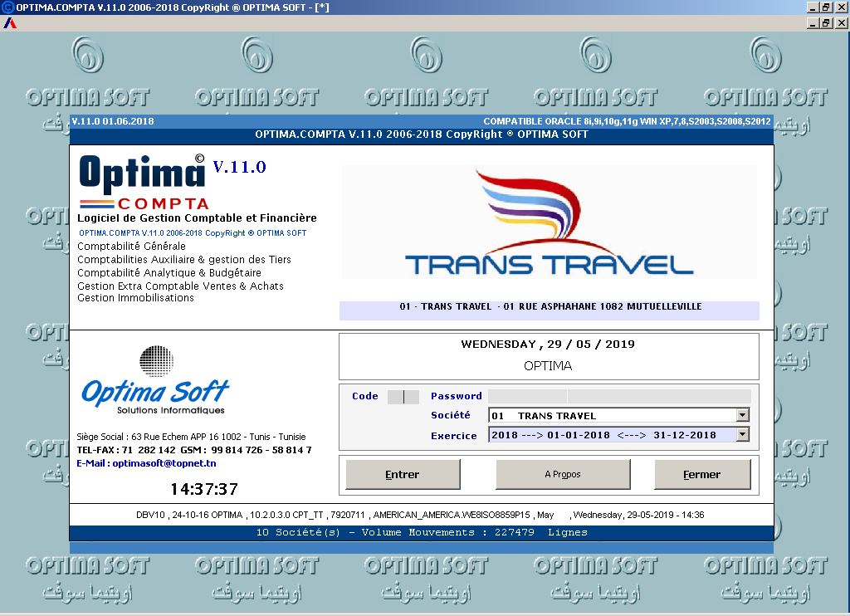Click the Password field label
Image resolution: width=850 pixels, height=616 pixels.
pyautogui.click(x=457, y=396)
